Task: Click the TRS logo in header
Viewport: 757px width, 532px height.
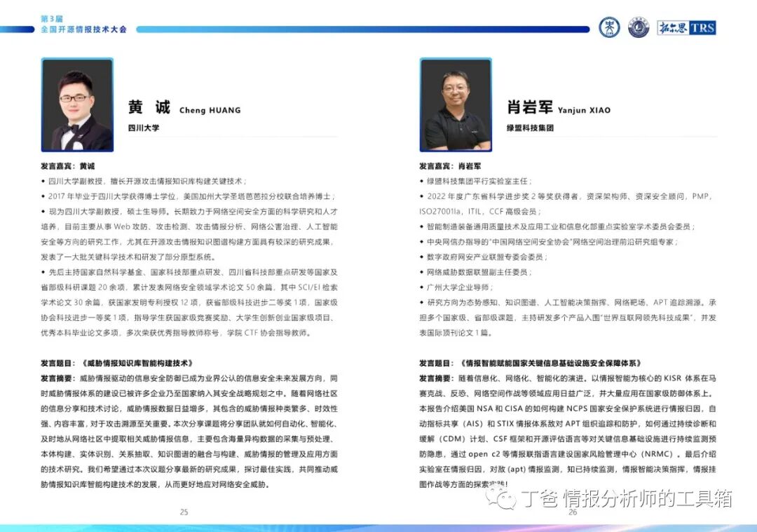Action: (686, 27)
